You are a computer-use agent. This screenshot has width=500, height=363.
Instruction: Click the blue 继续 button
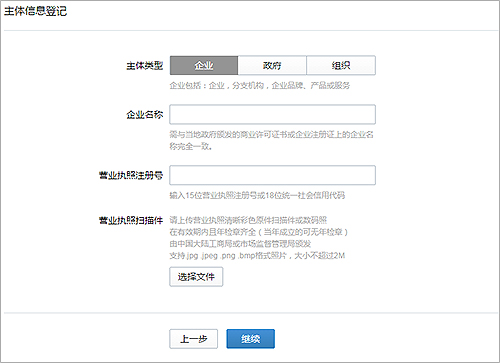click(x=251, y=339)
